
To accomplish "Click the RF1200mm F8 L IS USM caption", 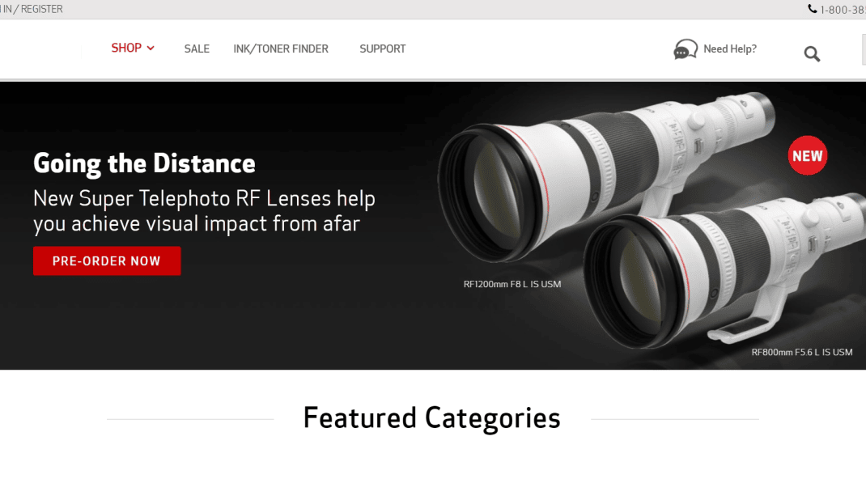I will pos(512,284).
